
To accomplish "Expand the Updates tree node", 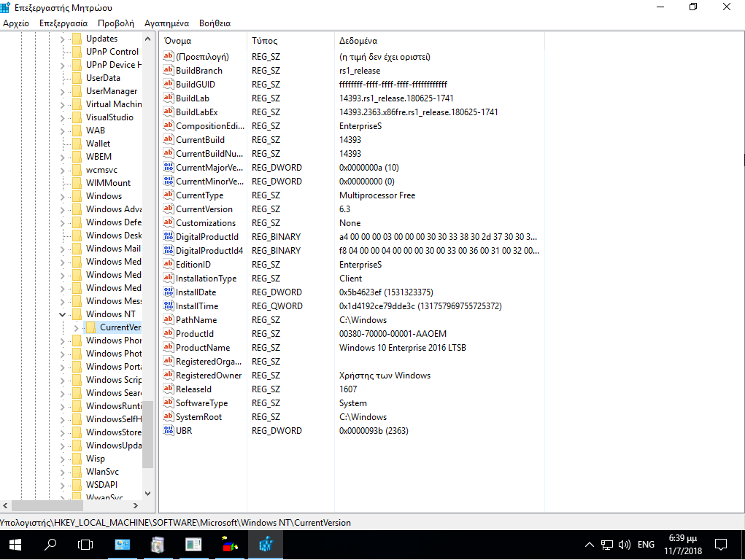I will [62, 39].
